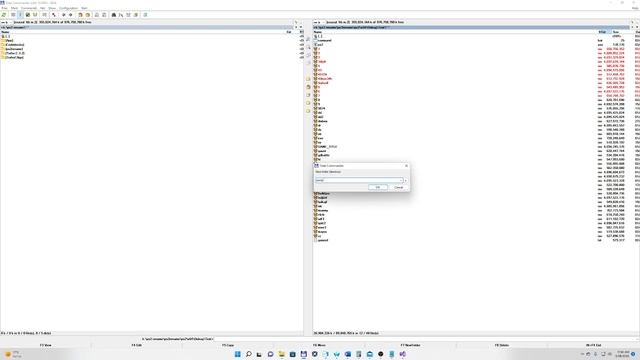The height and width of the screenshot is (360, 640).
Task: Open Visual Studio from the taskbar
Action: point(403,354)
